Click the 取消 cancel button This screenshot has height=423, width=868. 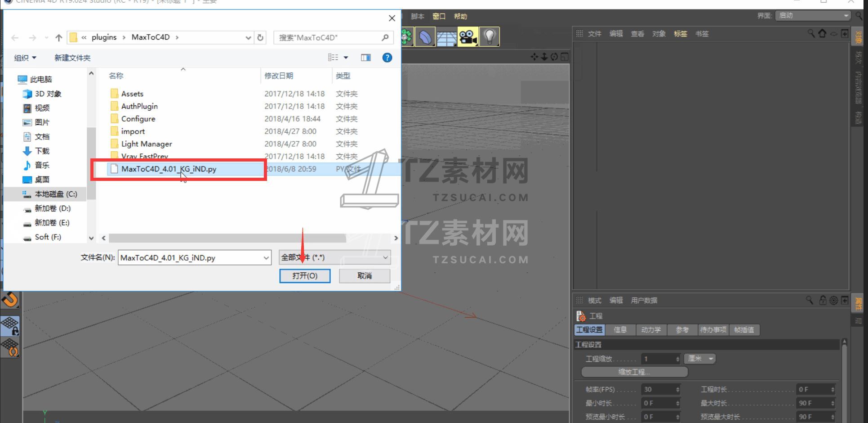[365, 276]
